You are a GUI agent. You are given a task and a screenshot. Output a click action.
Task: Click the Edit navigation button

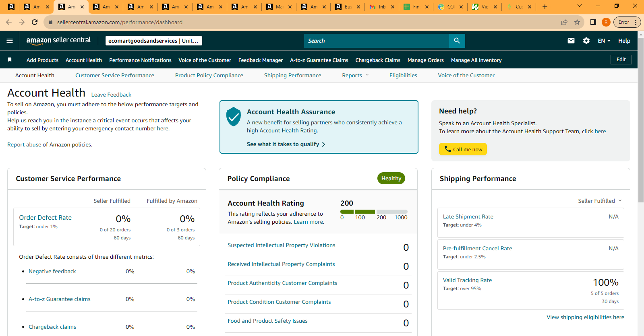coord(621,60)
